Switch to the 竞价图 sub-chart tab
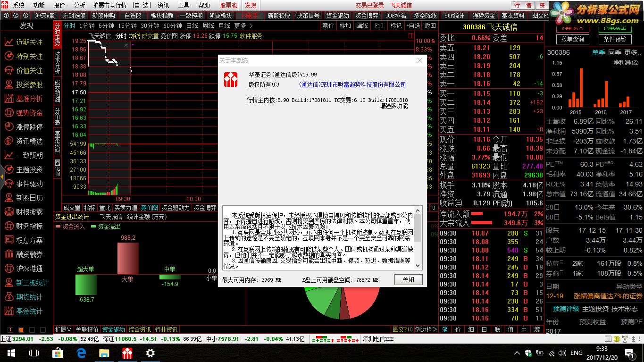This screenshot has width=644, height=362. [x=149, y=208]
